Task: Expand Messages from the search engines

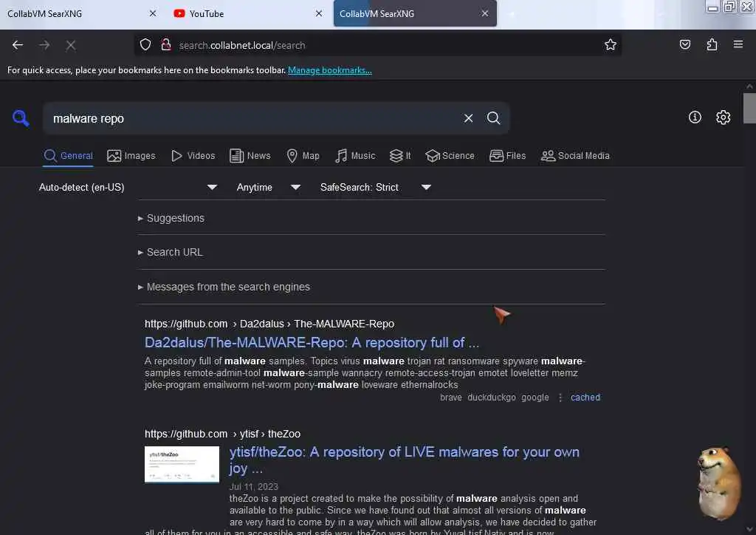Action: click(224, 287)
